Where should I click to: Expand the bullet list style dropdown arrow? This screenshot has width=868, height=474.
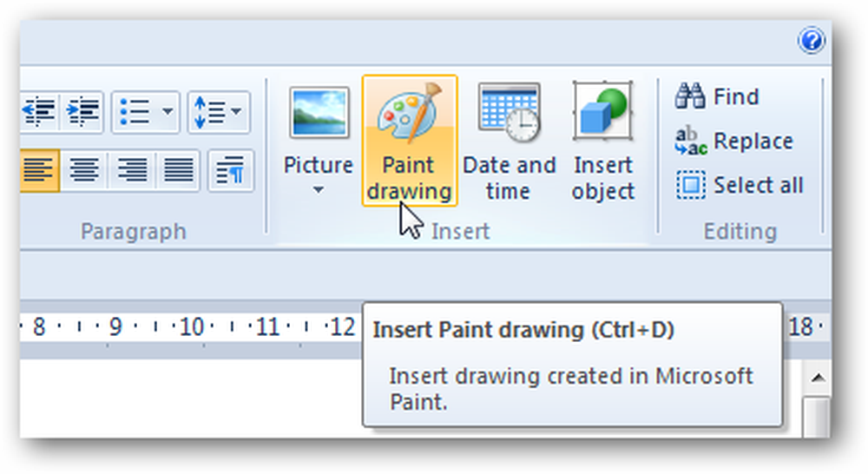coord(168,112)
